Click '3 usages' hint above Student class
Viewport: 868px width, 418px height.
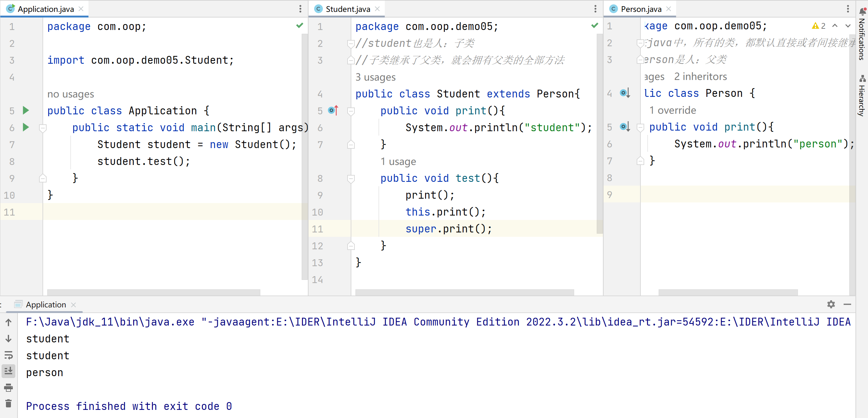(375, 77)
